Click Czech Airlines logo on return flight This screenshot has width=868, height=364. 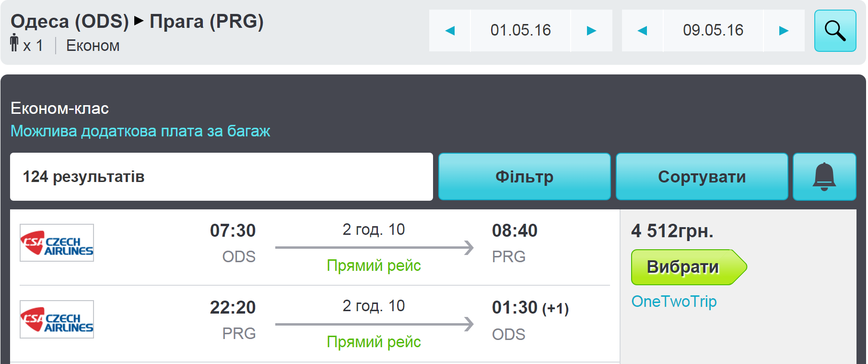point(57,319)
